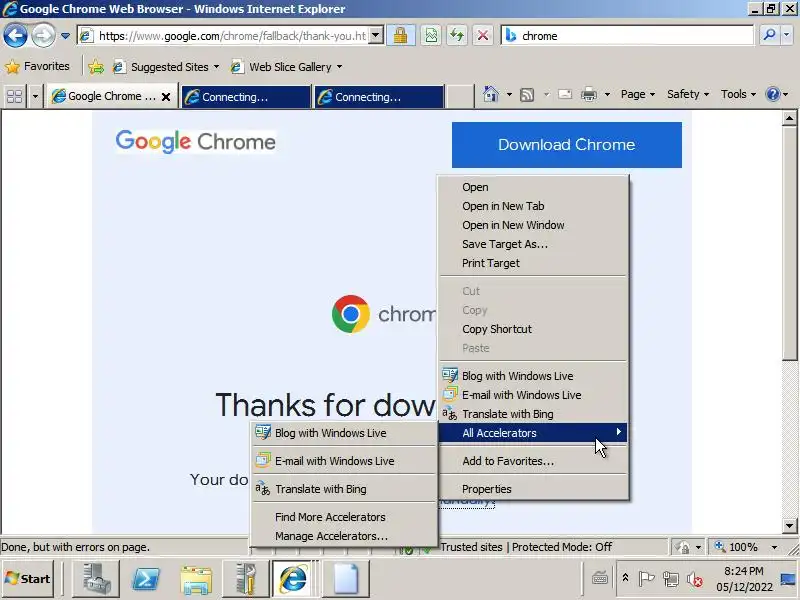Select Find More Accelerators
This screenshot has height=600, width=800.
point(344,517)
